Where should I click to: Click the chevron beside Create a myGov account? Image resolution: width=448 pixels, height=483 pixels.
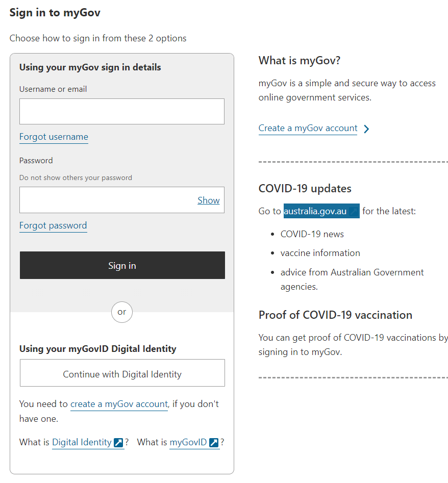(x=366, y=129)
